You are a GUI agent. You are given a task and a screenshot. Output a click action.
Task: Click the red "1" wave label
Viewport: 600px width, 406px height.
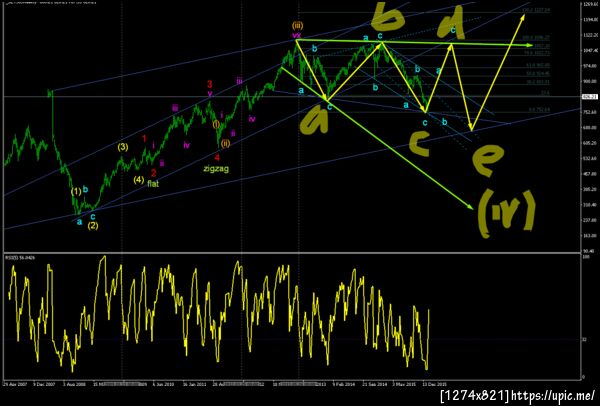144,139
